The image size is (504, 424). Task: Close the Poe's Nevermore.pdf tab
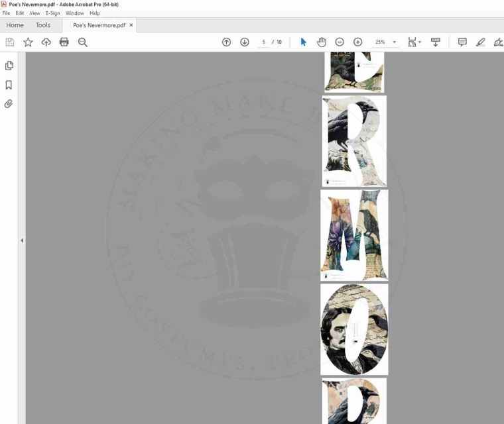pos(131,25)
